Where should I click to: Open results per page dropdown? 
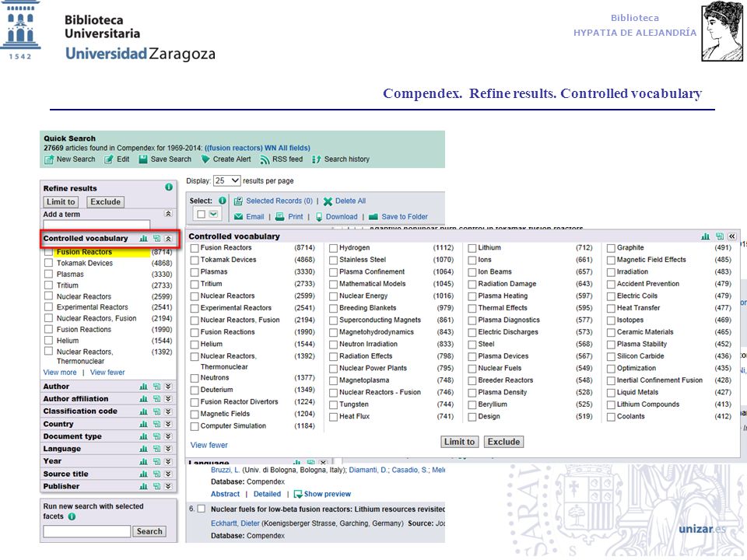(x=226, y=181)
